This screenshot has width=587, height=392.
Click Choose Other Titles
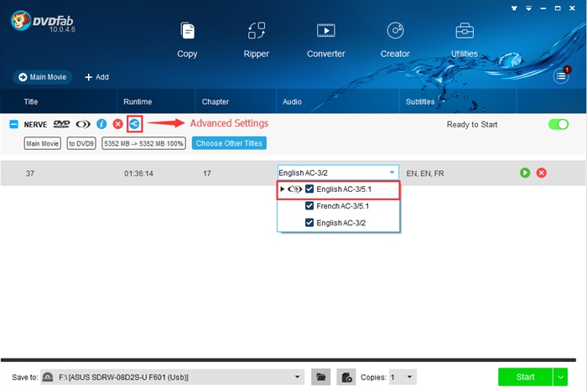pos(229,143)
